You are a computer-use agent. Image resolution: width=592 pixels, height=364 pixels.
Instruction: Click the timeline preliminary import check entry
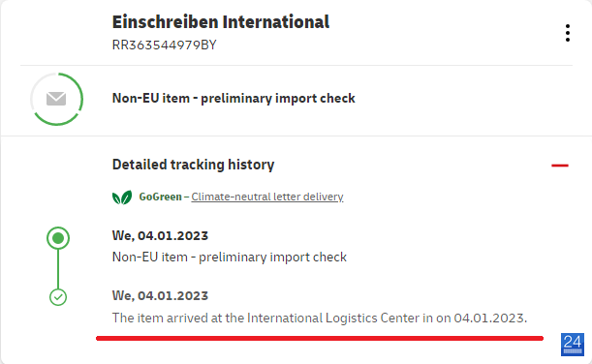click(x=230, y=257)
